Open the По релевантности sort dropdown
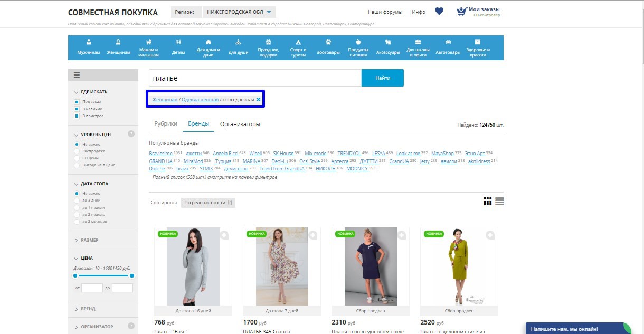 pyautogui.click(x=208, y=203)
